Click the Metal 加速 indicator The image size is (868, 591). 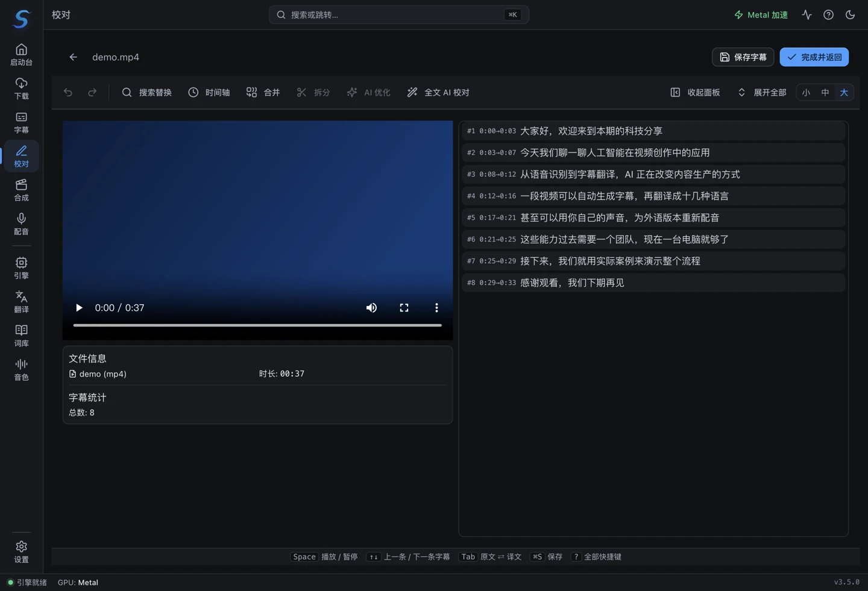coord(761,15)
